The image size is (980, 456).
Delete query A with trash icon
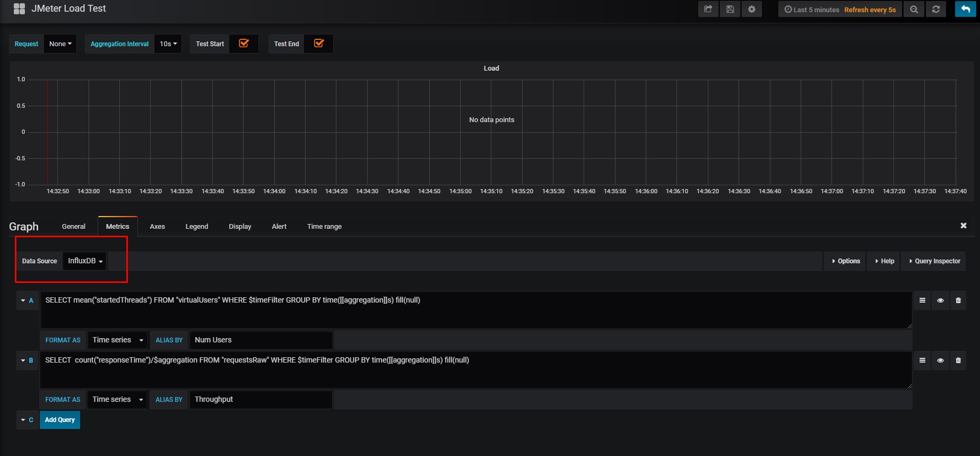(x=958, y=300)
